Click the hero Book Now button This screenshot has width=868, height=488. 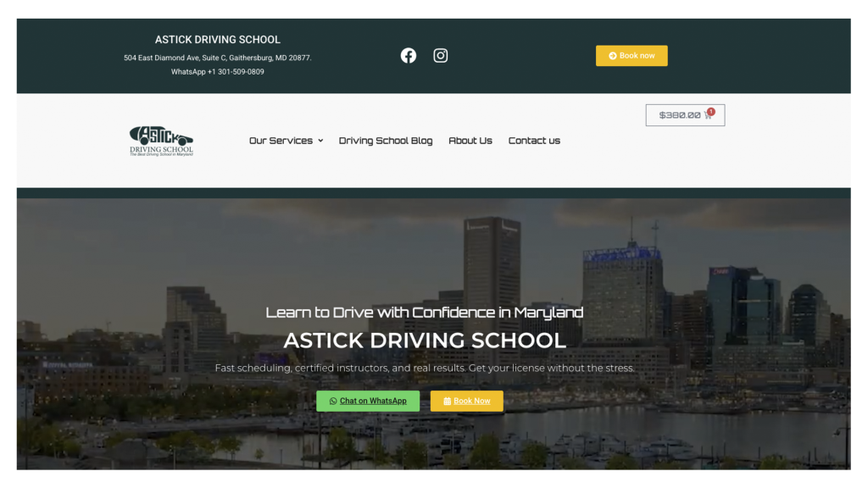click(467, 401)
